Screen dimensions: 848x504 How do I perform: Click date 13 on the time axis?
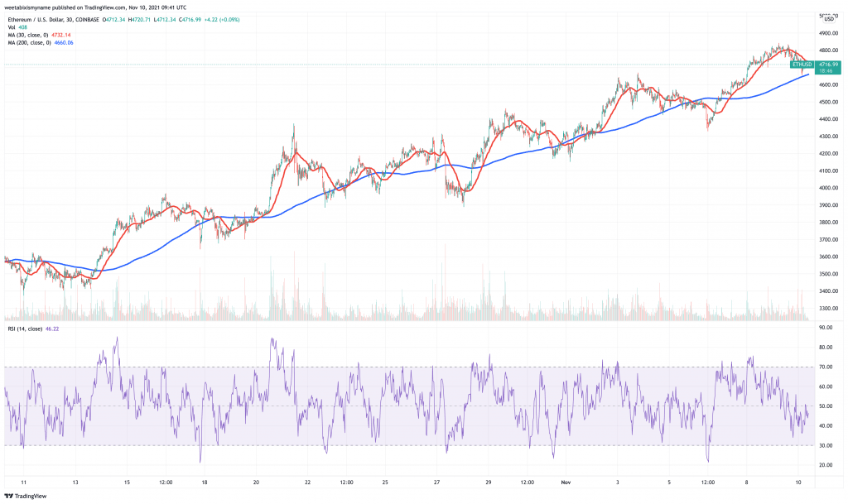(75, 482)
